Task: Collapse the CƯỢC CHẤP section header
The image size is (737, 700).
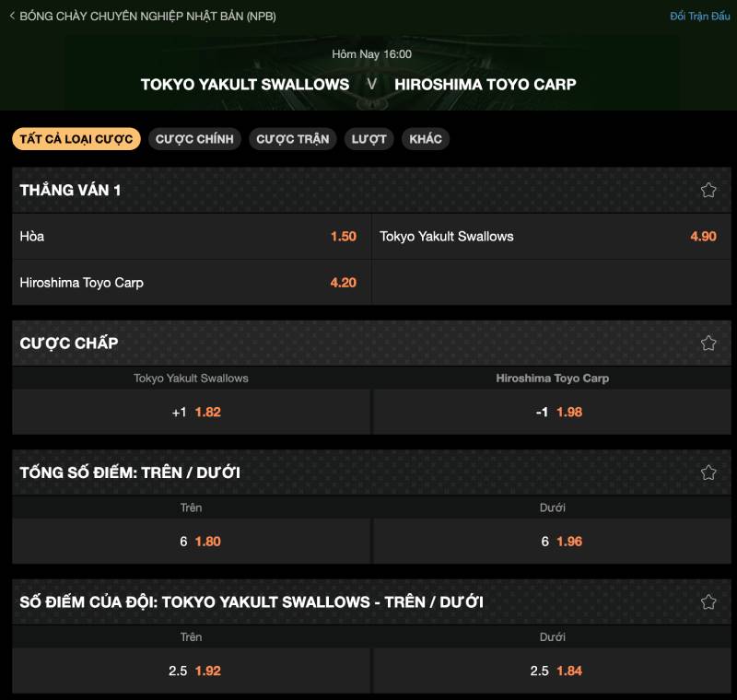Action: coord(350,343)
